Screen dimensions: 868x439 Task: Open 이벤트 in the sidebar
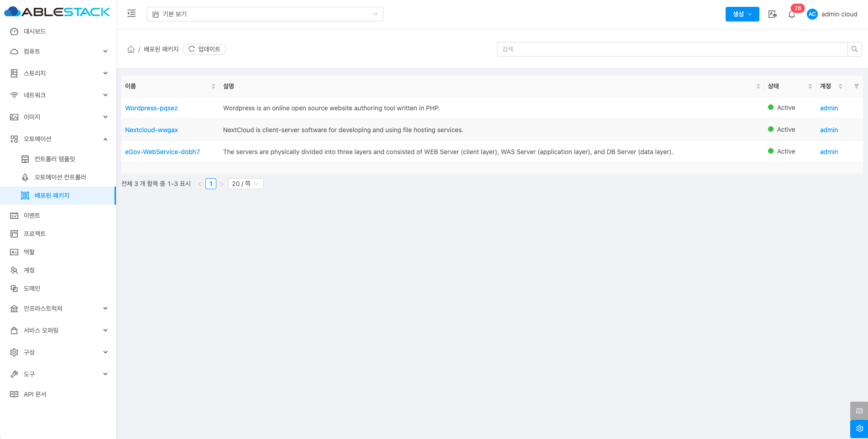coord(58,216)
